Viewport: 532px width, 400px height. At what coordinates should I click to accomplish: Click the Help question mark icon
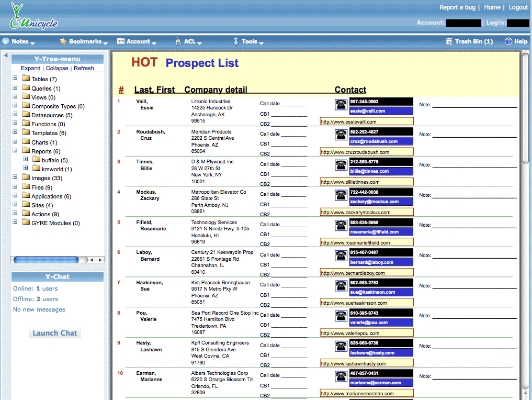click(x=508, y=41)
